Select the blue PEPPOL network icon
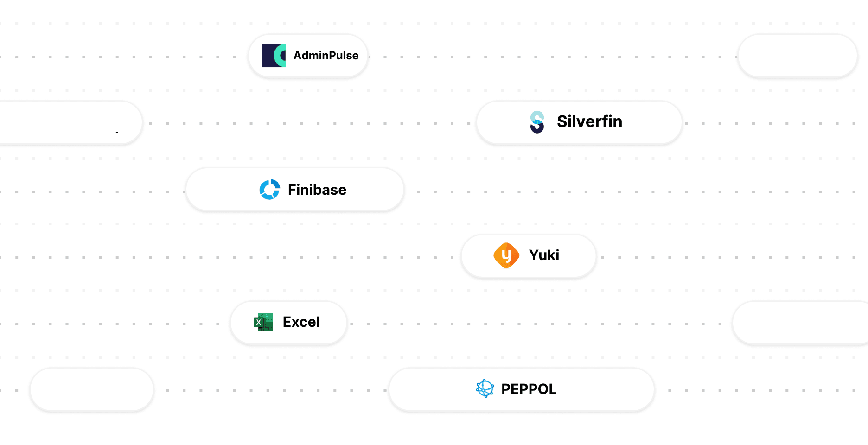868x445 pixels. point(485,389)
